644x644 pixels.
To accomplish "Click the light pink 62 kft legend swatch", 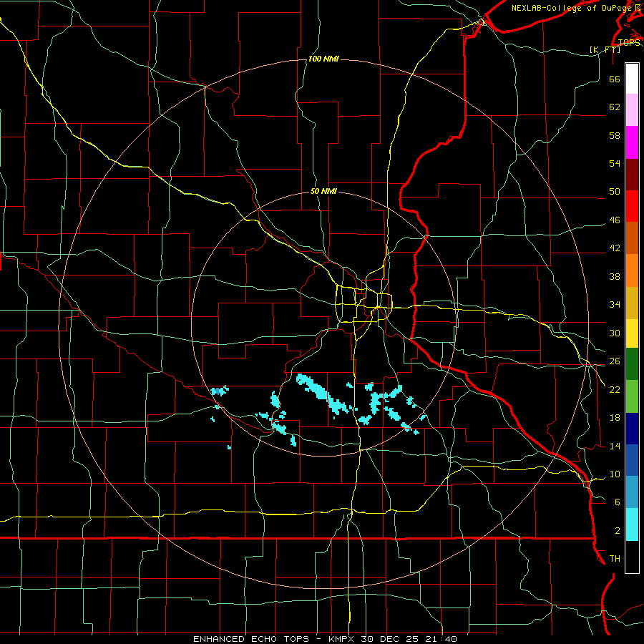I will pos(632,109).
